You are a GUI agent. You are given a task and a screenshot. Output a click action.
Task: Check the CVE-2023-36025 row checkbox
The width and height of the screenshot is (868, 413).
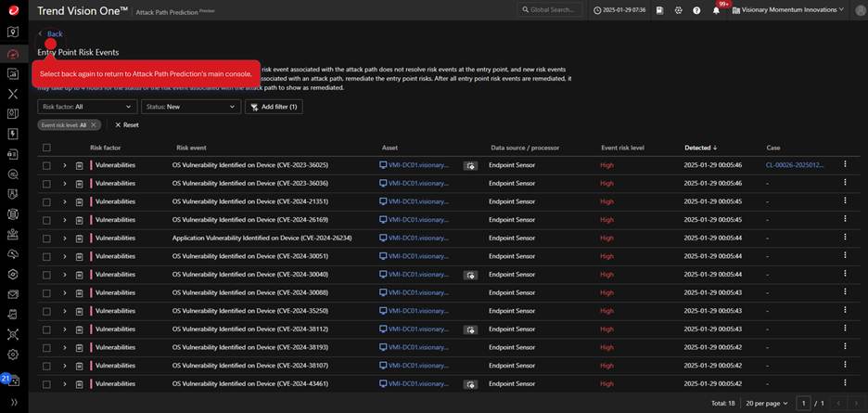[46, 165]
